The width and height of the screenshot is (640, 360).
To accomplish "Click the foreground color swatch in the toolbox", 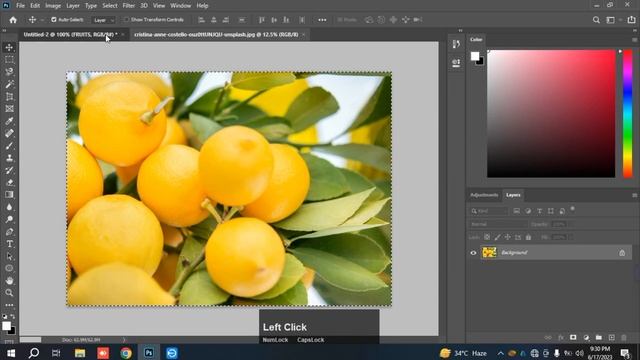I will coord(6,326).
